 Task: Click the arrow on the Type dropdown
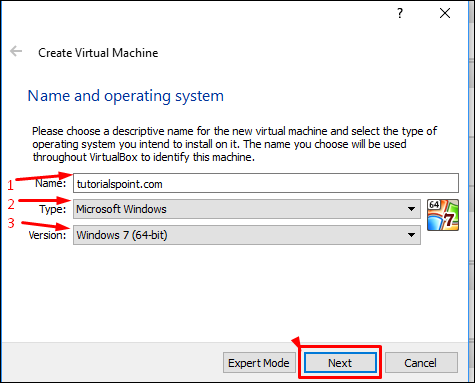point(411,209)
